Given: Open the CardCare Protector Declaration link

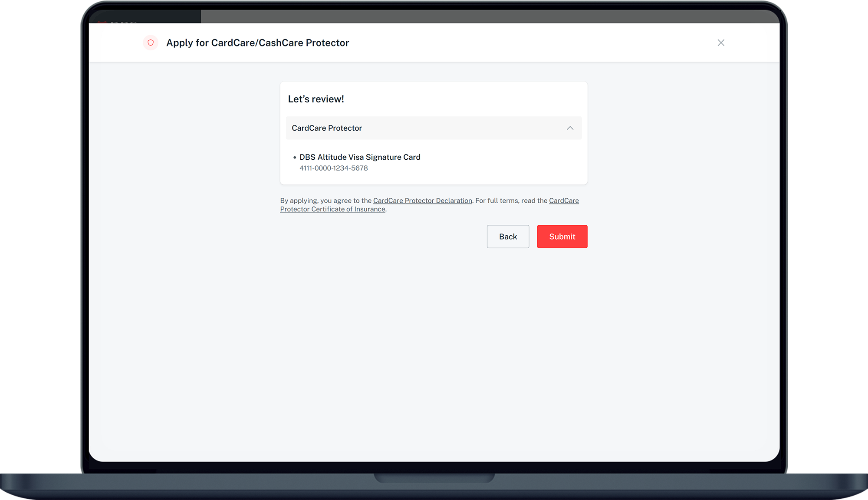Looking at the screenshot, I should pos(422,201).
